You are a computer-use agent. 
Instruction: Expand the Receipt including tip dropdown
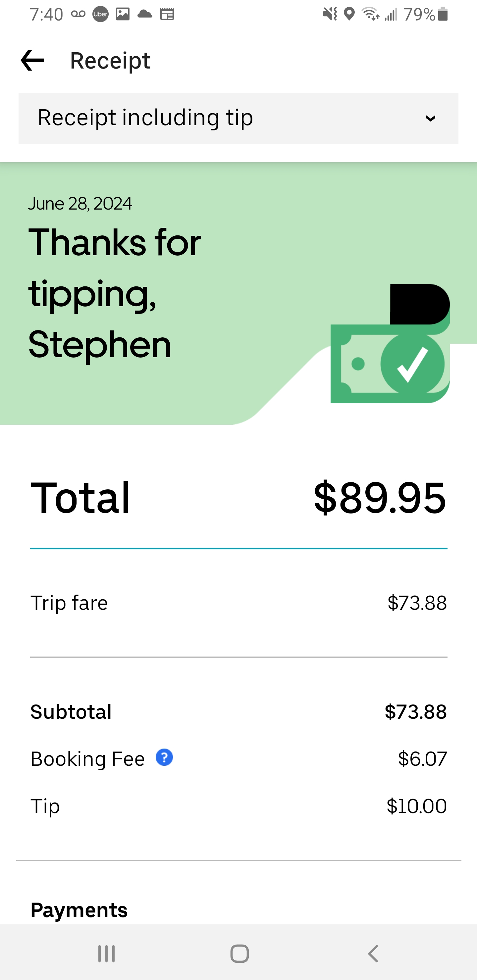(238, 118)
